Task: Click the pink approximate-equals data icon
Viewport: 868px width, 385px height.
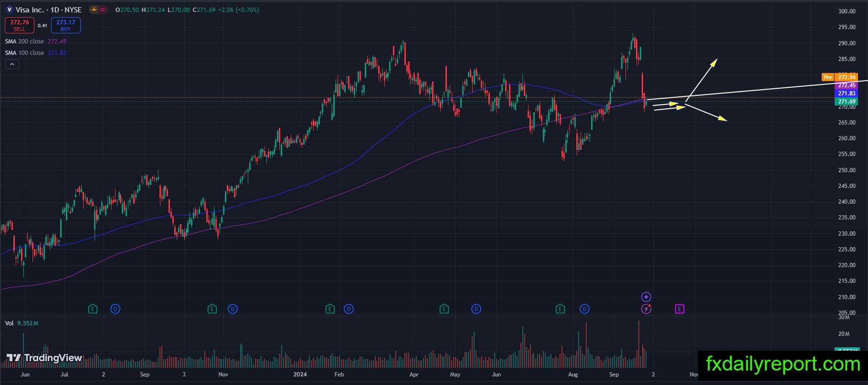Action: point(103,10)
